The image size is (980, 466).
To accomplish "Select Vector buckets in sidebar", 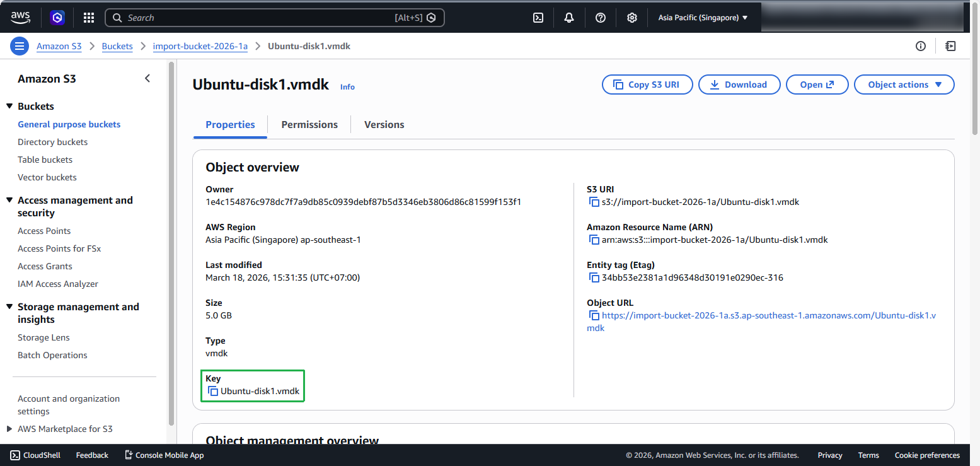I will 47,177.
